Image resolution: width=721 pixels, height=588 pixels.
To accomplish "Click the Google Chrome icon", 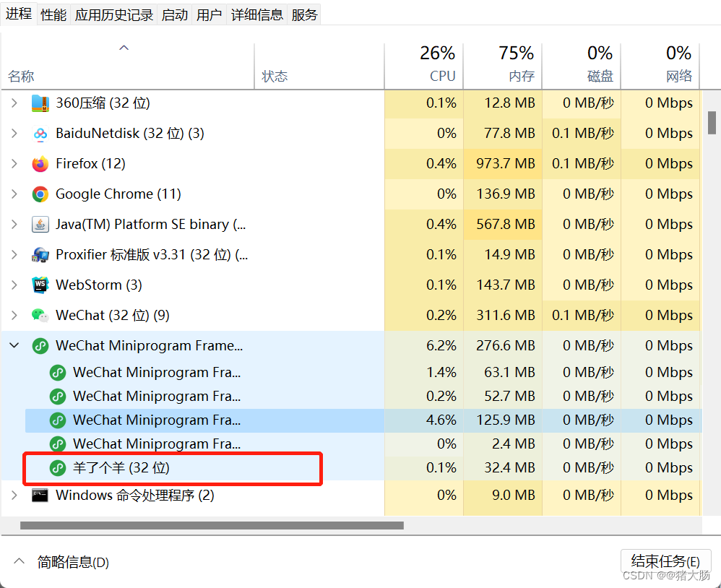I will [40, 194].
